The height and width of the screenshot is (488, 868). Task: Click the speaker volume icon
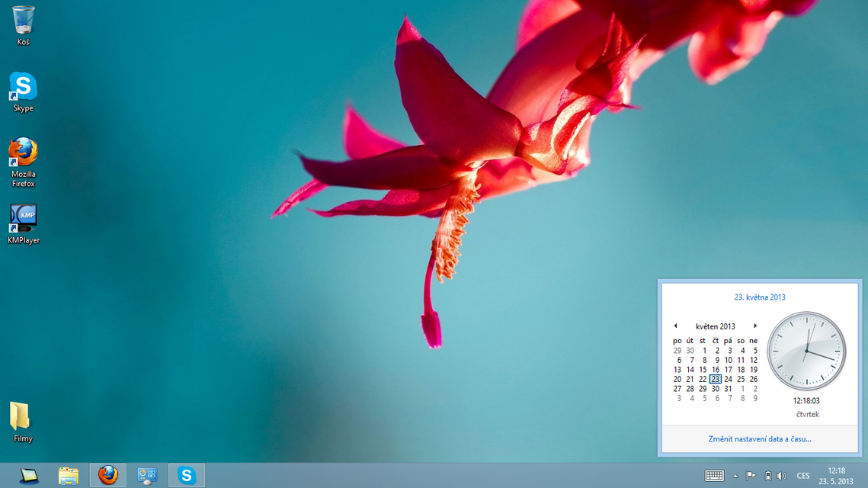[x=782, y=475]
